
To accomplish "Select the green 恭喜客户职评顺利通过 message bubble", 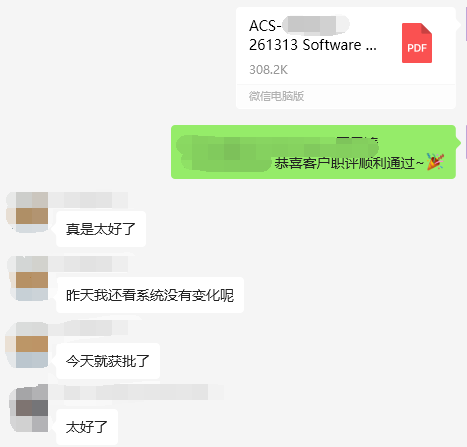I will [313, 152].
